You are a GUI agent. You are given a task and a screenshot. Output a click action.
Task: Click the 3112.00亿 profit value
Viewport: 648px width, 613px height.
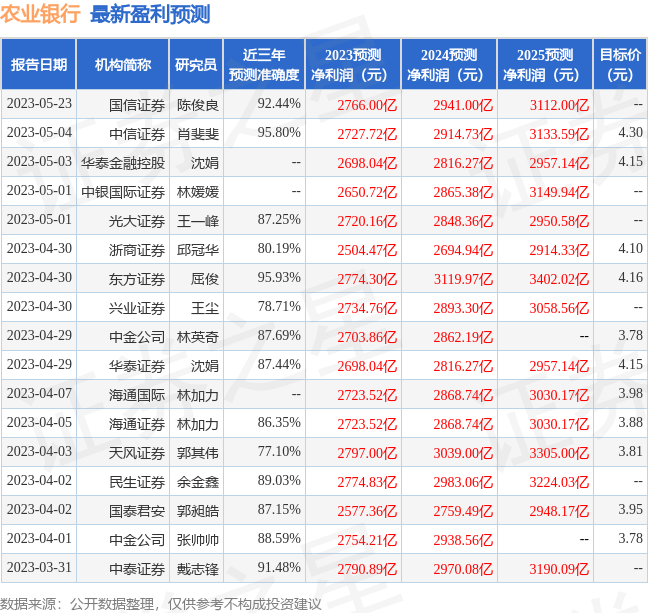(559, 105)
